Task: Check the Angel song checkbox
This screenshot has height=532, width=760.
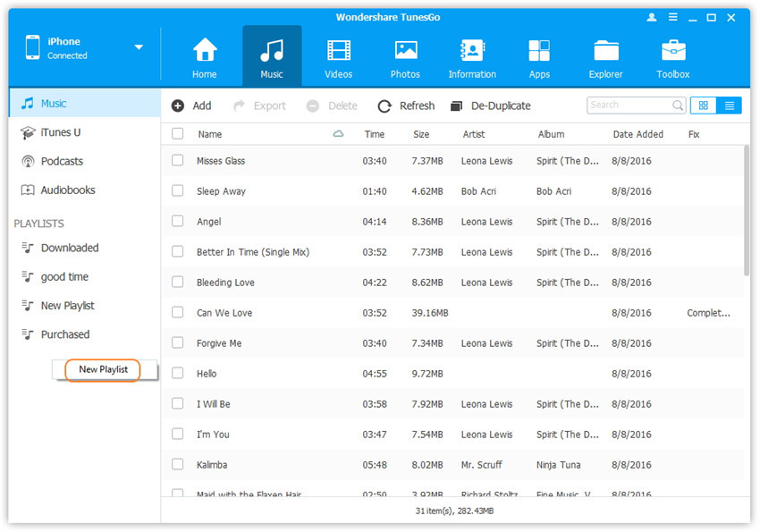Action: pos(178,222)
